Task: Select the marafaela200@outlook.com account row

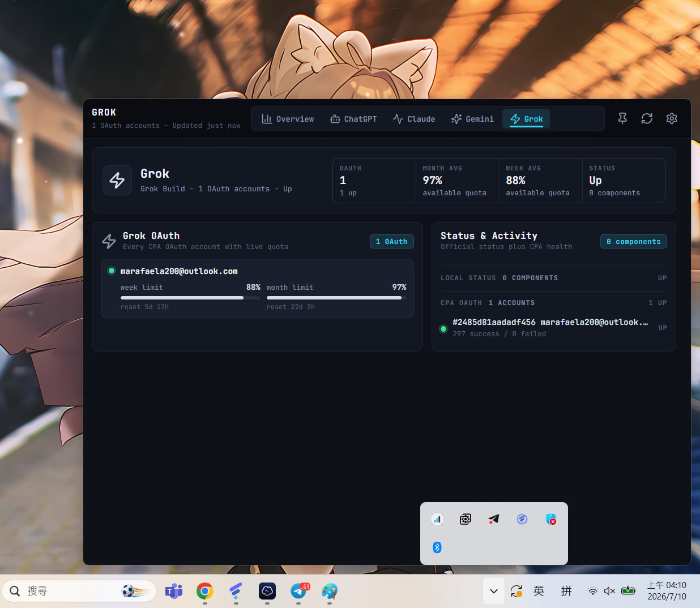Action: coord(257,288)
